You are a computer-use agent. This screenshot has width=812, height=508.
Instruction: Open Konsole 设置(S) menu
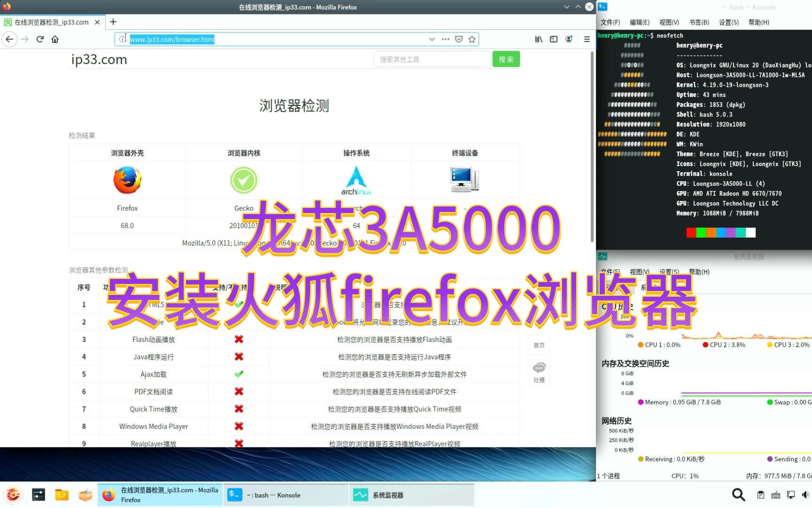729,22
